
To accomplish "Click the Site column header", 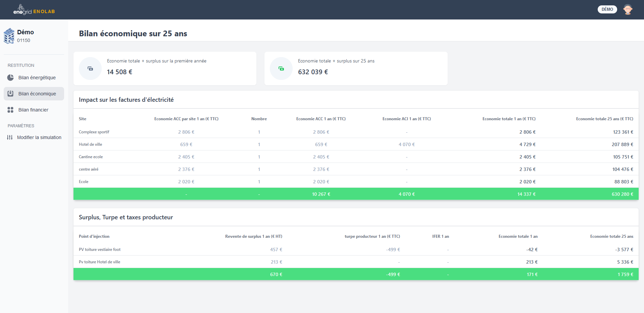I will tap(83, 119).
